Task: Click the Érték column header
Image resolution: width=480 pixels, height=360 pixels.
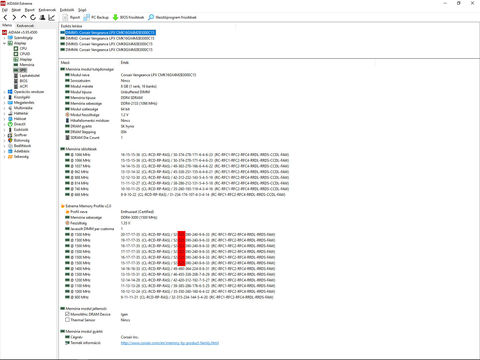Action: [125, 63]
